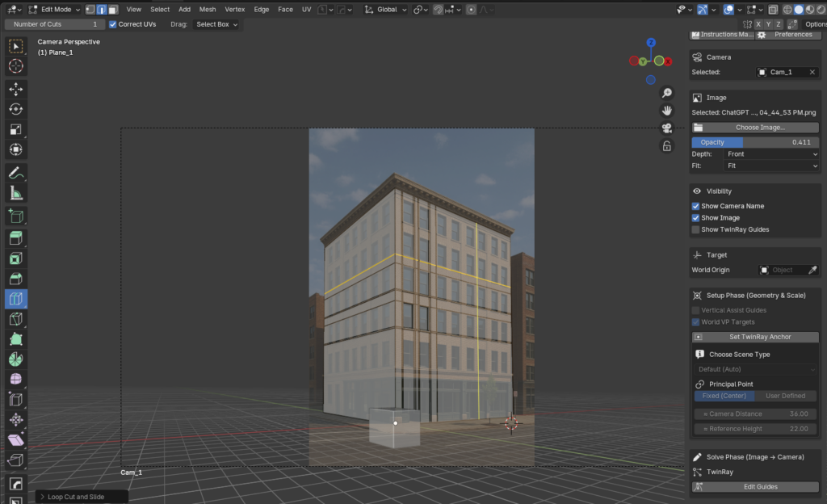Select the Measure tool

pos(15,193)
